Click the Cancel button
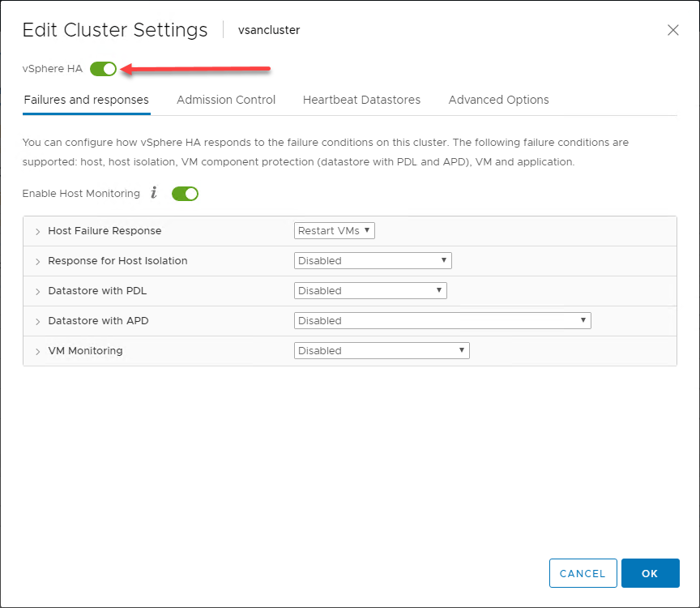The height and width of the screenshot is (608, 700). [x=583, y=573]
